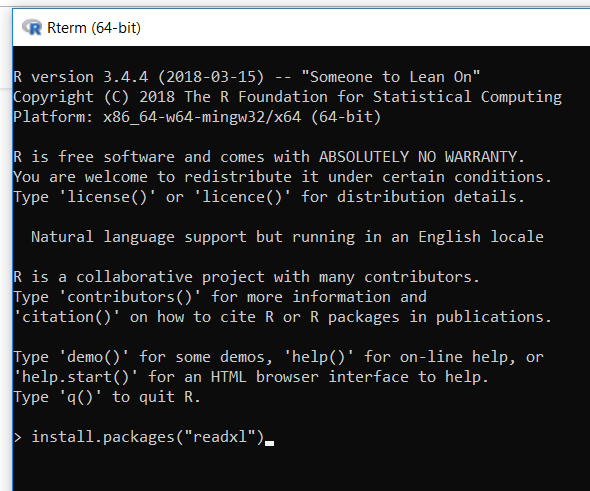This screenshot has height=491, width=590.
Task: Click the 'help()' text in terminal
Action: (319, 357)
